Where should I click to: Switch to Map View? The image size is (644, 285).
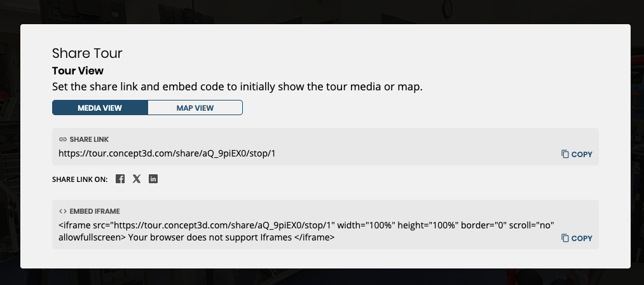195,108
